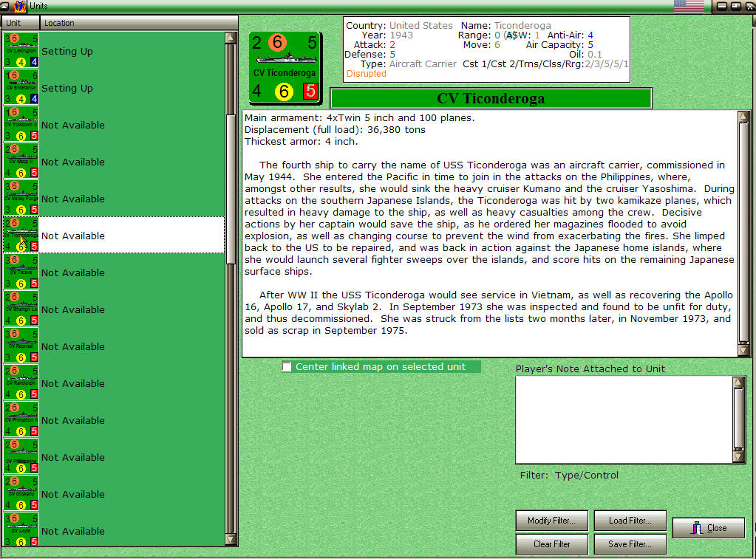Click into the Player's Note text box
The height and width of the screenshot is (559, 756).
click(624, 419)
